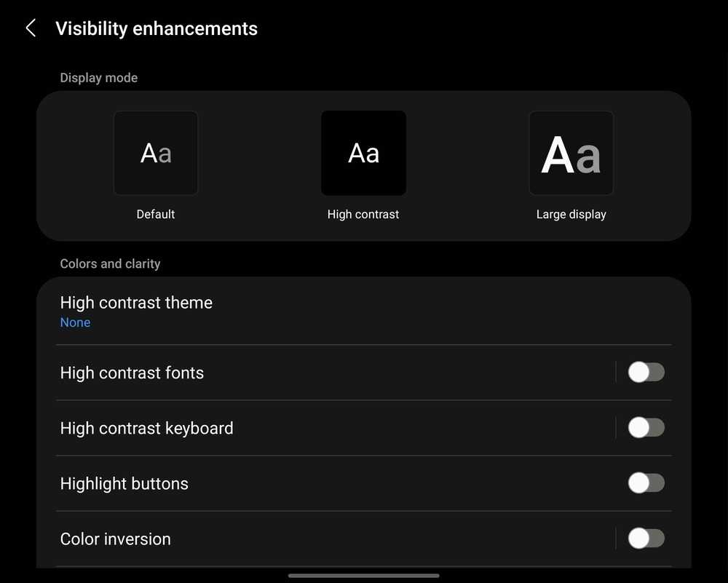
Task: Open High contrast fonts details
Action: pos(132,373)
